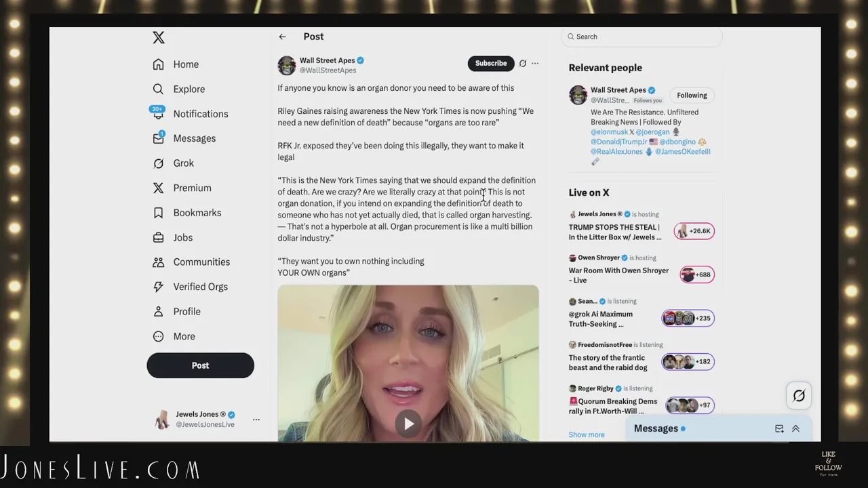Open the floating Grok button
Viewport: 868px width, 488px height.
[799, 396]
